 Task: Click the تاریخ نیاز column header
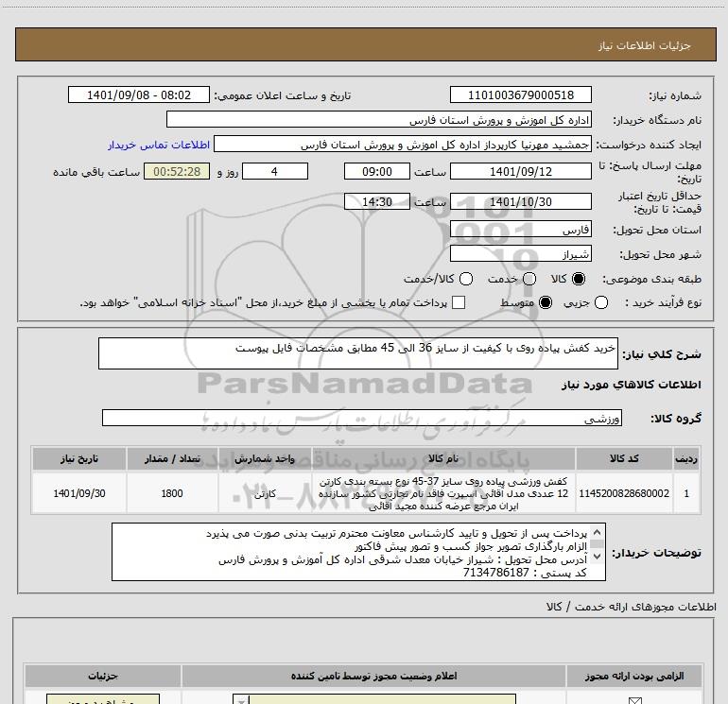[78, 458]
